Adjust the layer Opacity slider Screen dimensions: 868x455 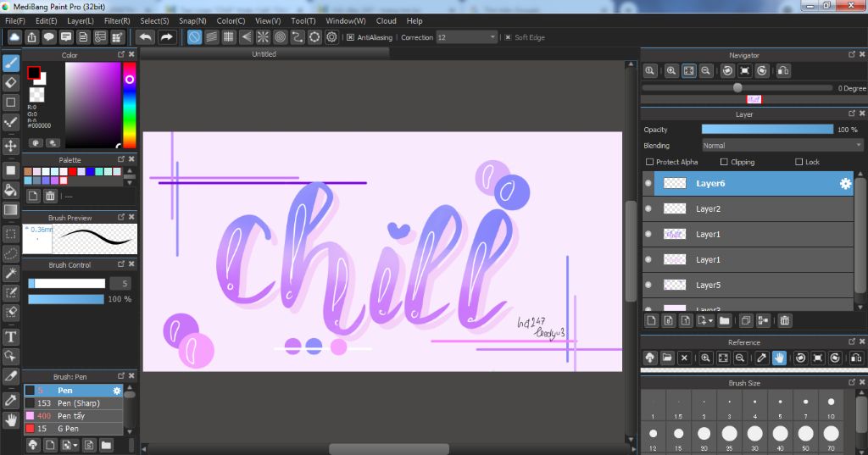tap(767, 130)
